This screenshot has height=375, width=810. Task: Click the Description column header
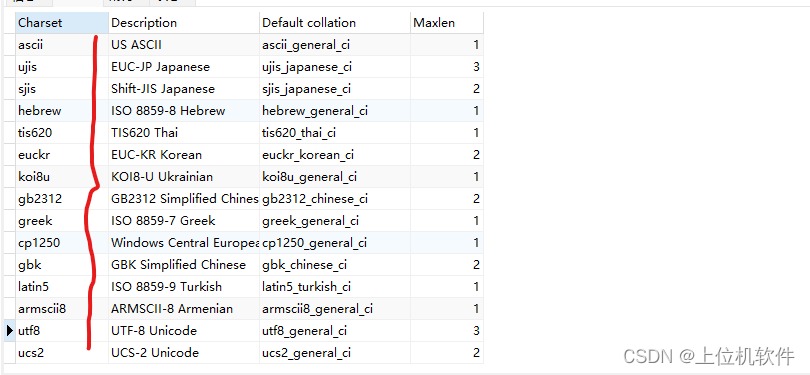184,23
